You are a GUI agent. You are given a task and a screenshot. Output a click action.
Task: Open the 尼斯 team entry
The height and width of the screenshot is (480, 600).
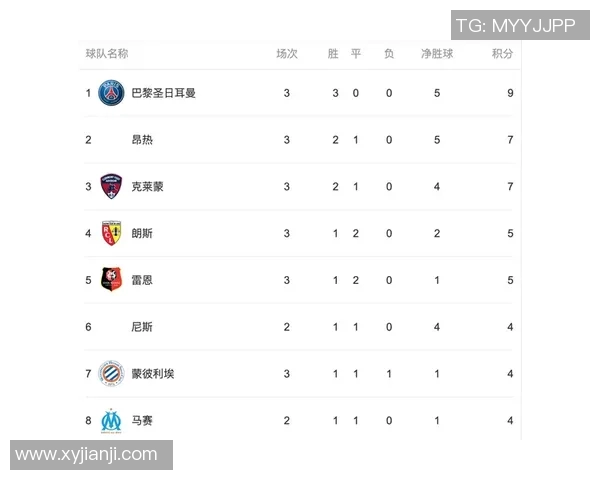click(142, 327)
